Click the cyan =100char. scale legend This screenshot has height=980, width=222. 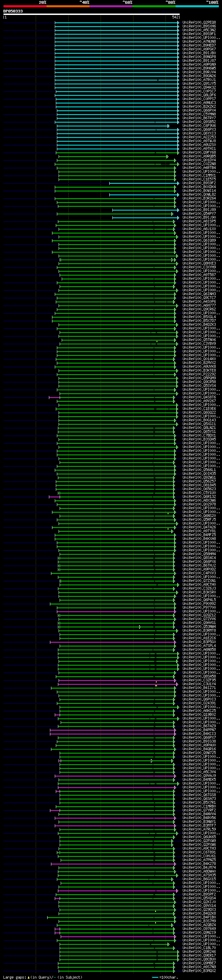(165, 977)
